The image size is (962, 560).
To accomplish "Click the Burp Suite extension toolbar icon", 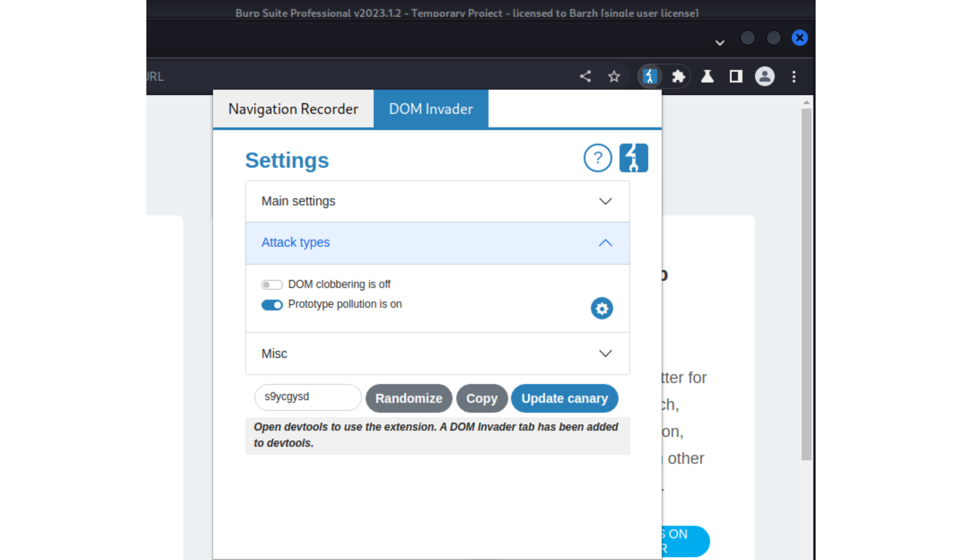I will [x=649, y=76].
